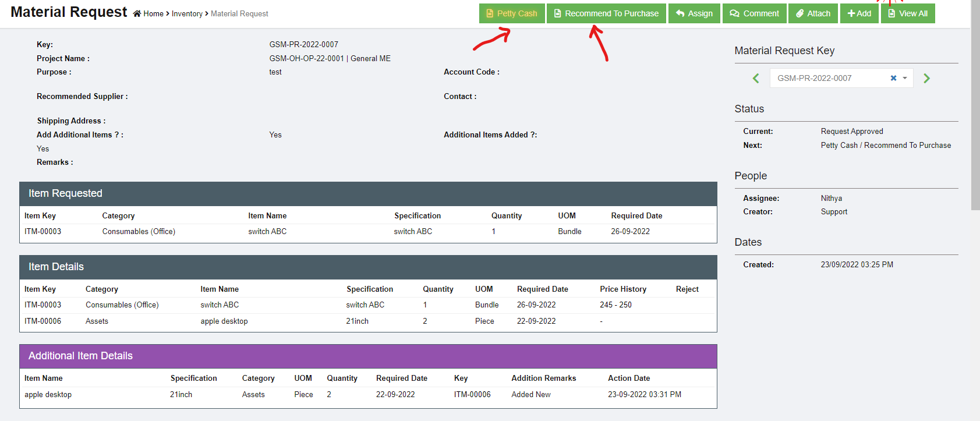Go to previous material request with left chevron
Image resolution: width=980 pixels, height=421 pixels.
pos(756,78)
